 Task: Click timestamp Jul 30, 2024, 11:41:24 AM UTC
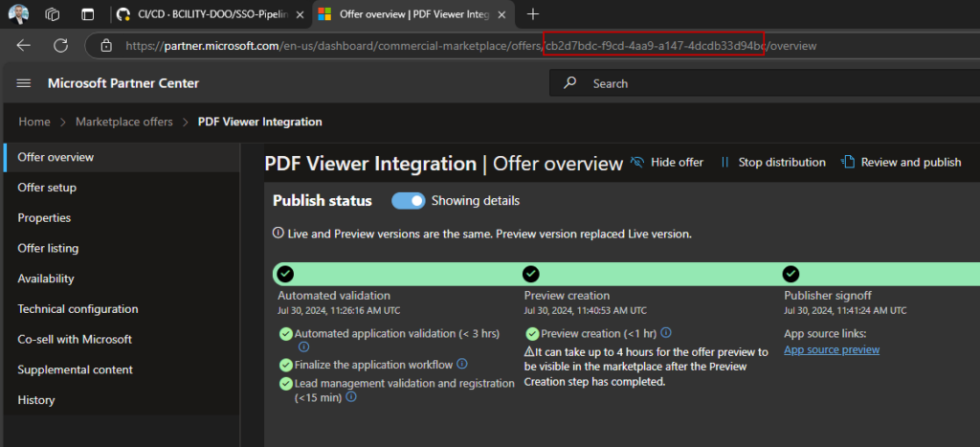(845, 310)
